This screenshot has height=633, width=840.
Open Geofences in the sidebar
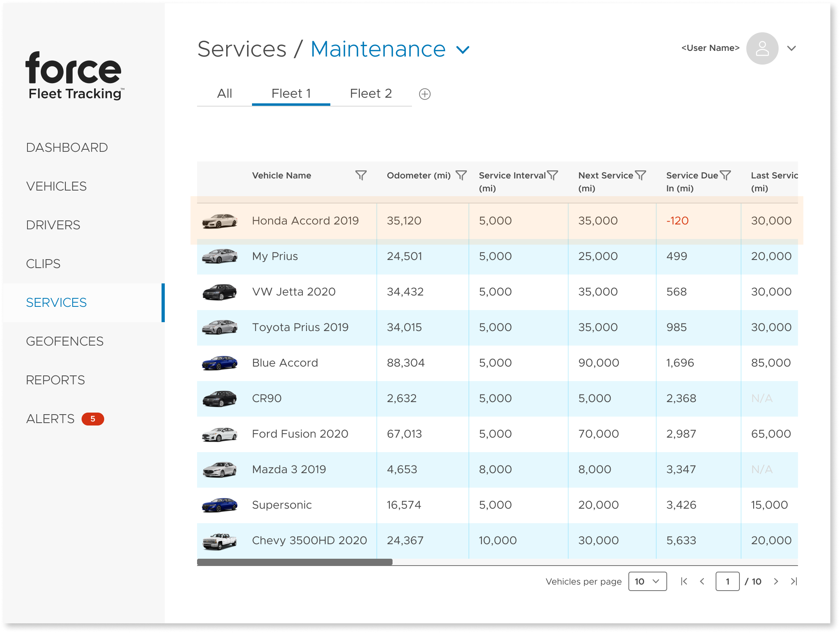tap(65, 341)
